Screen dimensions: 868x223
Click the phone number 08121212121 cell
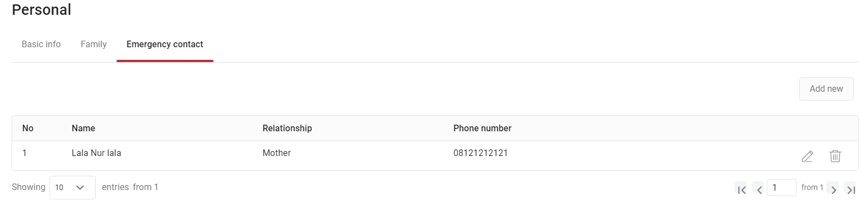point(481,153)
